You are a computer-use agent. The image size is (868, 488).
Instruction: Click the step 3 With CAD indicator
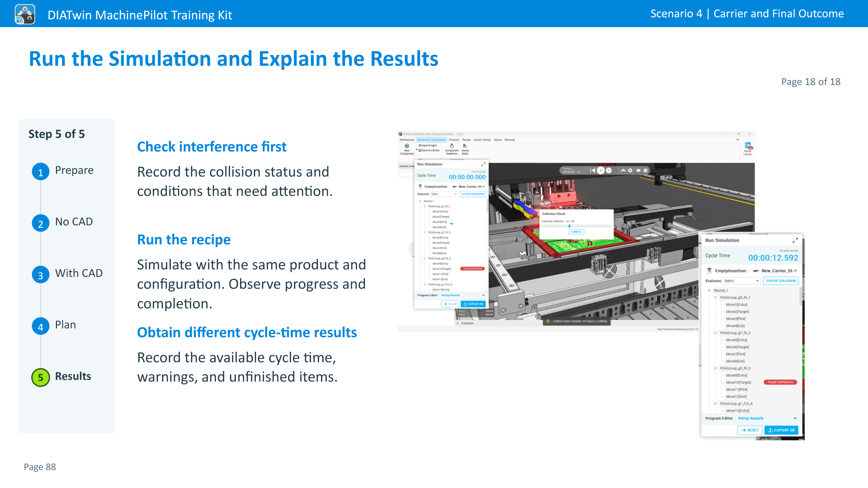coord(40,274)
